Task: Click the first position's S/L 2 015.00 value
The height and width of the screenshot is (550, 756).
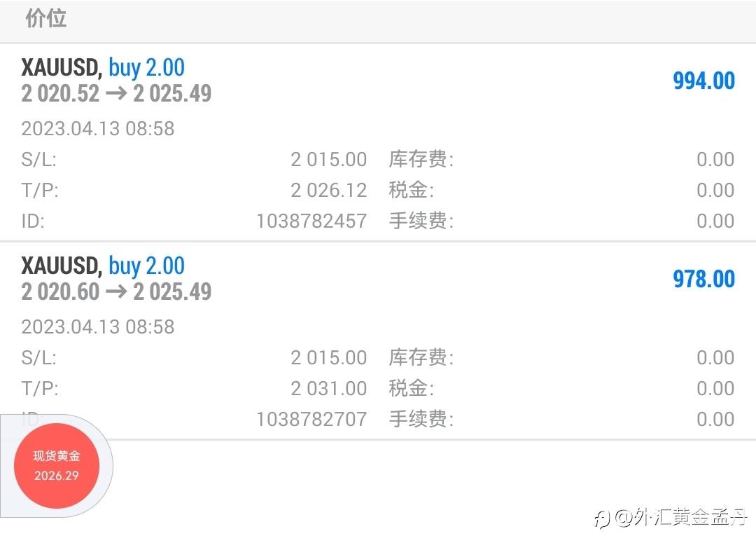Action: click(328, 159)
